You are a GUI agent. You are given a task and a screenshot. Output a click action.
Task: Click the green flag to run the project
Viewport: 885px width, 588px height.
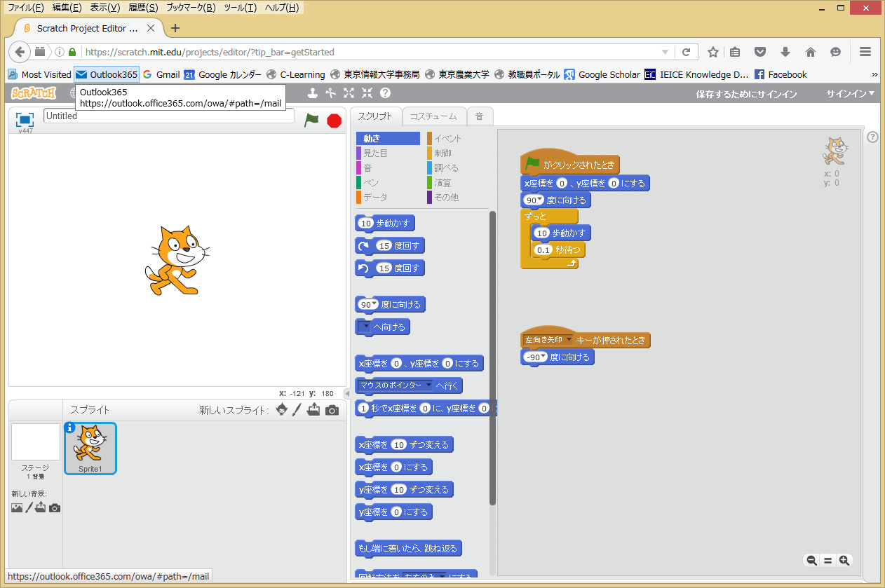(311, 120)
